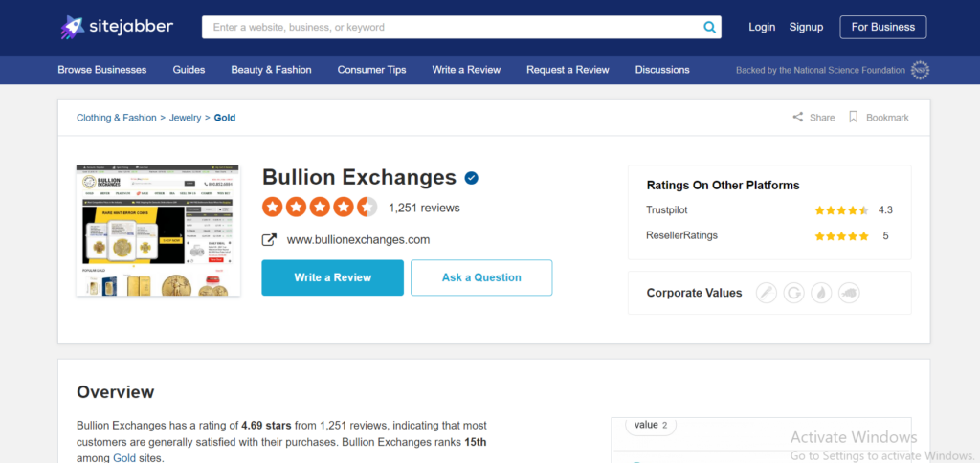Click the verified checkmark badge next to Bullion Exchanges
Image resolution: width=980 pixels, height=463 pixels.
pos(471,178)
